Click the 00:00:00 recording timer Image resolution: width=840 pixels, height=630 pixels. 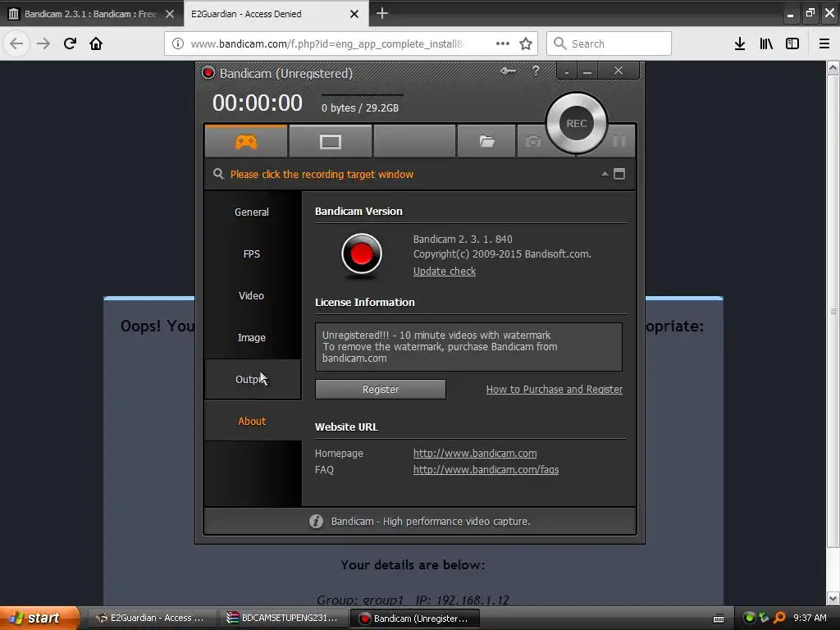258,103
